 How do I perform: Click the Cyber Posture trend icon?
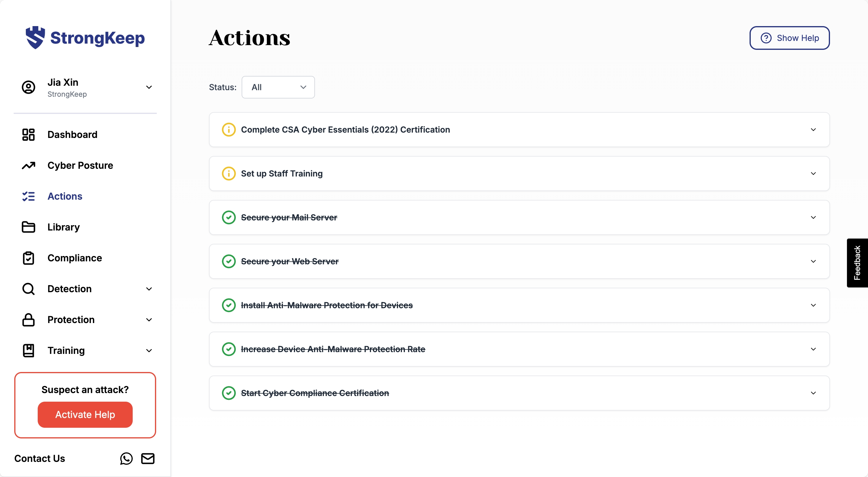tap(28, 165)
